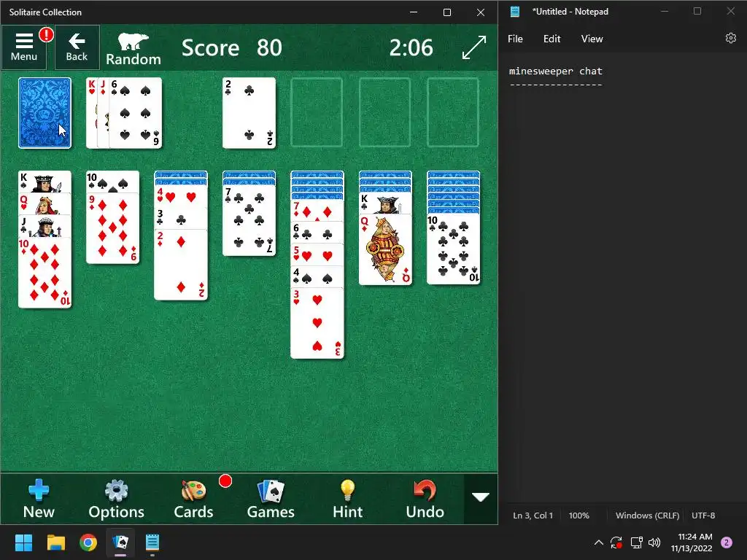The width and height of the screenshot is (747, 560).
Task: Select the King of spades in first column
Action: point(44,182)
